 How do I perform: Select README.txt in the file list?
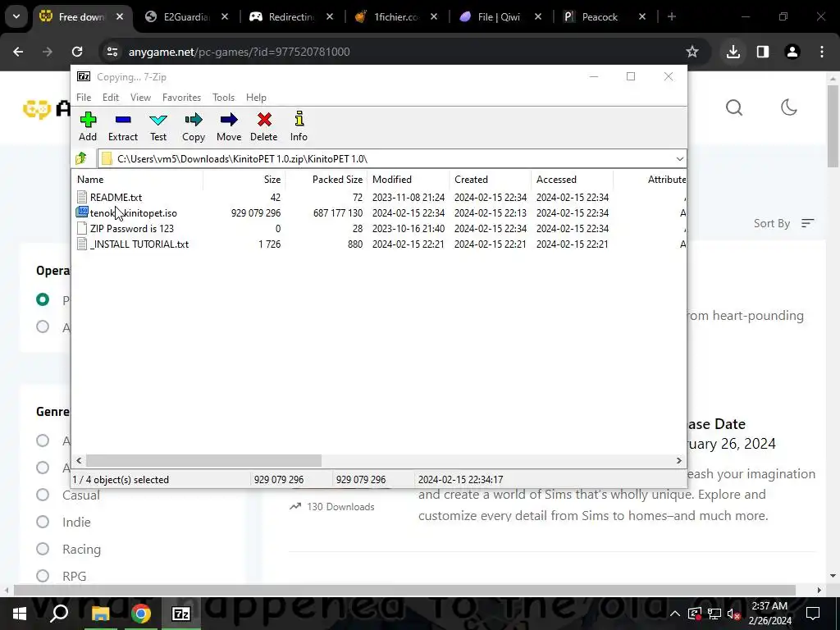coord(116,197)
